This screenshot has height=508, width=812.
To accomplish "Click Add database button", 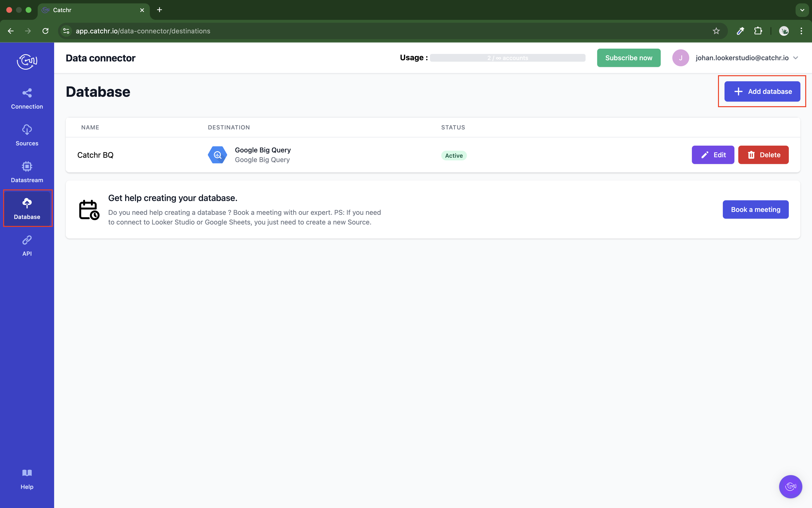I will coord(762,91).
